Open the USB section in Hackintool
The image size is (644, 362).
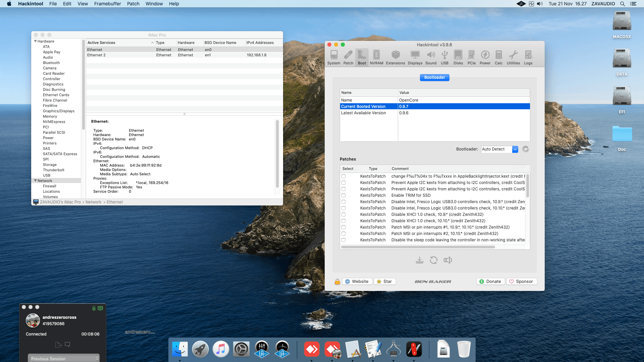pyautogui.click(x=444, y=57)
